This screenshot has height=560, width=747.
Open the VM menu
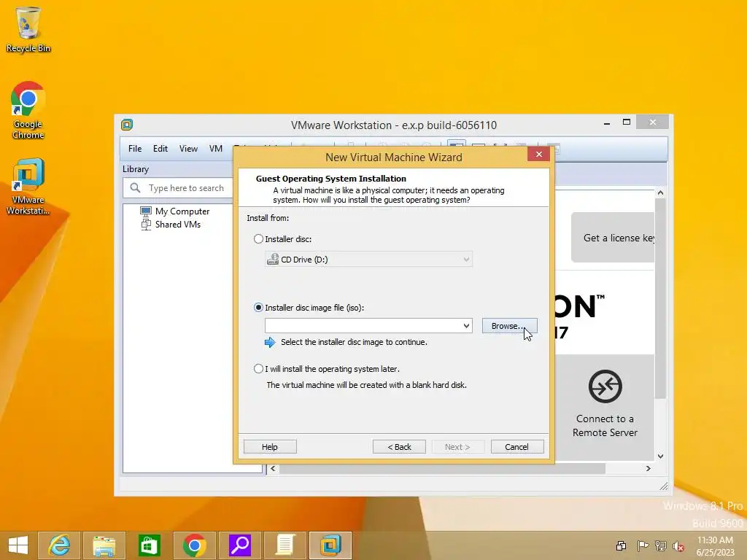point(216,149)
